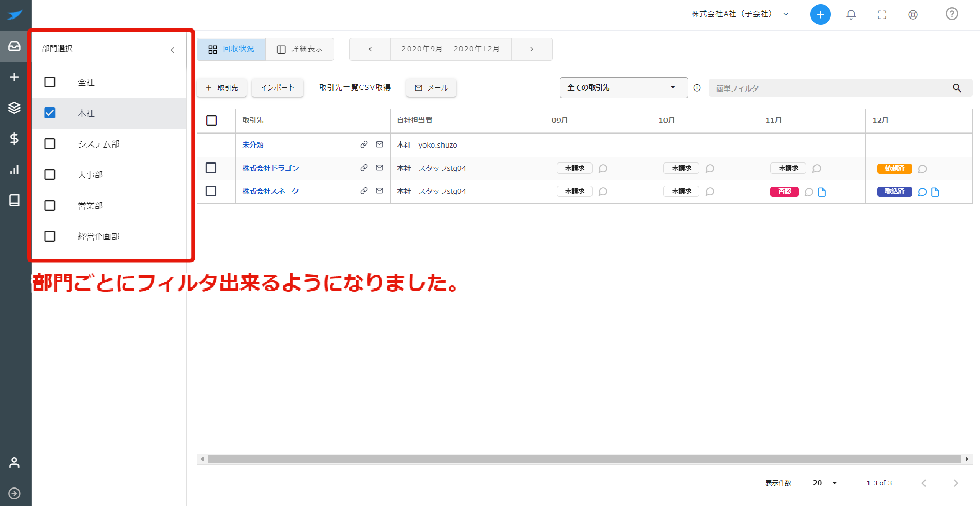Click the 2020年9月 - 2020年12月 date range
The height and width of the screenshot is (506, 980).
tap(451, 49)
